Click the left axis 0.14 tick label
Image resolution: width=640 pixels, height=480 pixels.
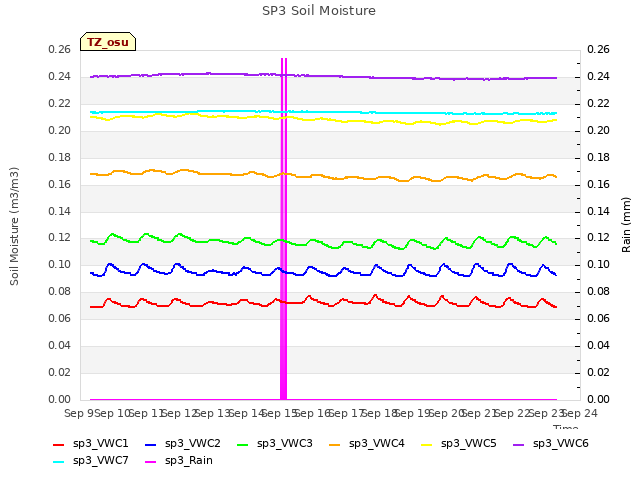(x=60, y=211)
